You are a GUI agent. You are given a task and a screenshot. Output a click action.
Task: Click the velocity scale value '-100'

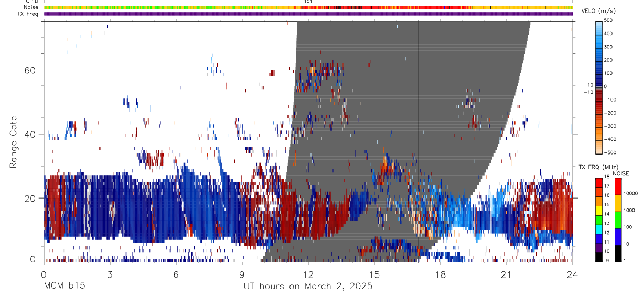611,100
